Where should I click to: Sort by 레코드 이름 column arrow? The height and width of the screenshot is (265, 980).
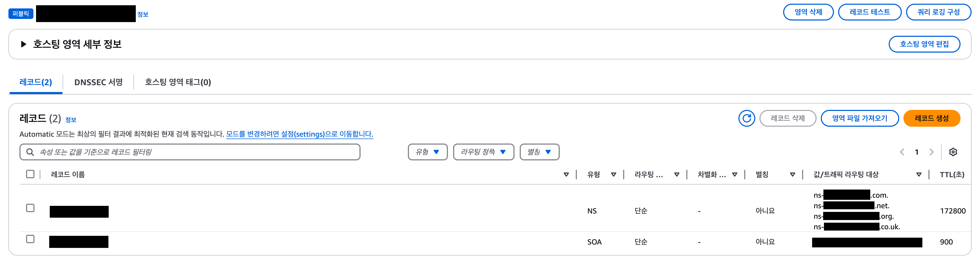coord(566,175)
